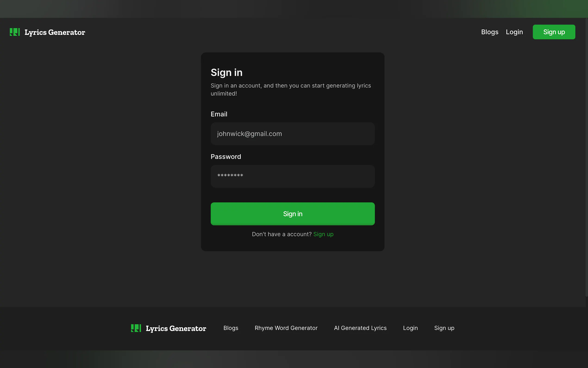Click the Email field label
The height and width of the screenshot is (368, 588).
point(219,114)
